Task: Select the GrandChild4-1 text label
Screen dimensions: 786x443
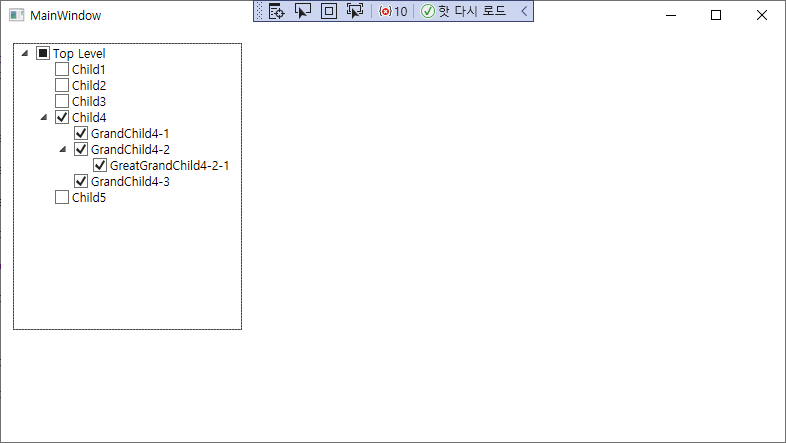Action: [x=130, y=133]
